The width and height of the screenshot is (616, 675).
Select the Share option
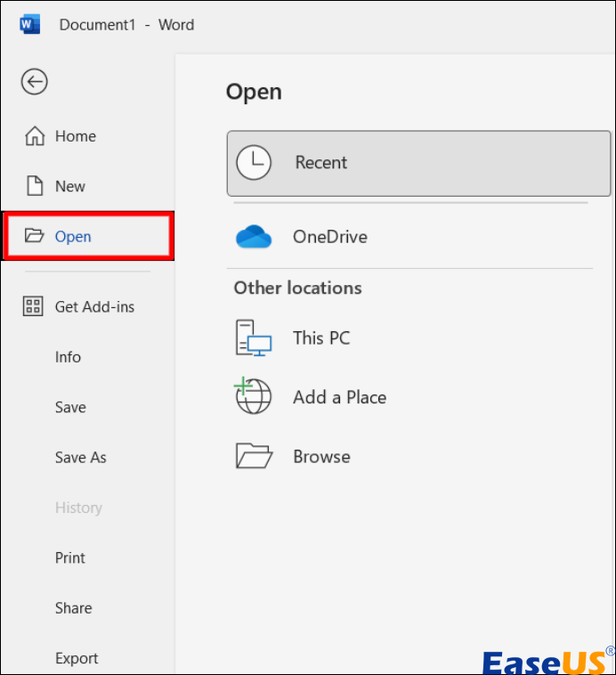coord(73,608)
